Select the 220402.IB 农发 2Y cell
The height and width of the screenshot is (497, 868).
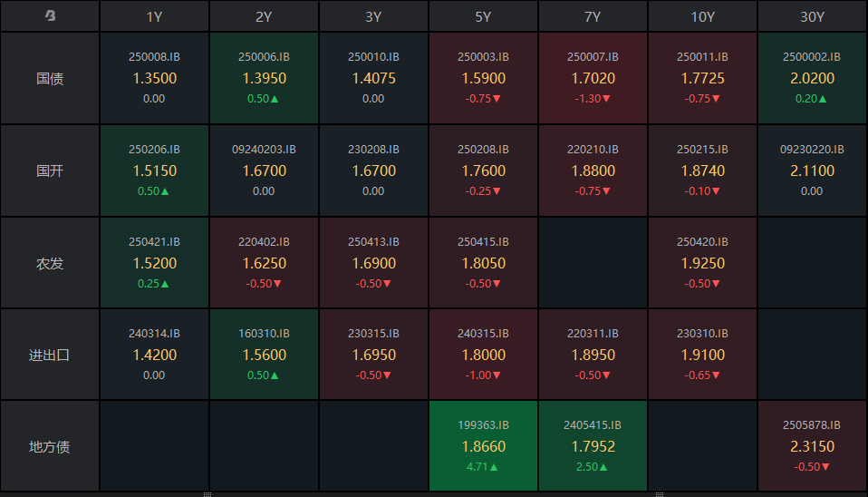264,263
